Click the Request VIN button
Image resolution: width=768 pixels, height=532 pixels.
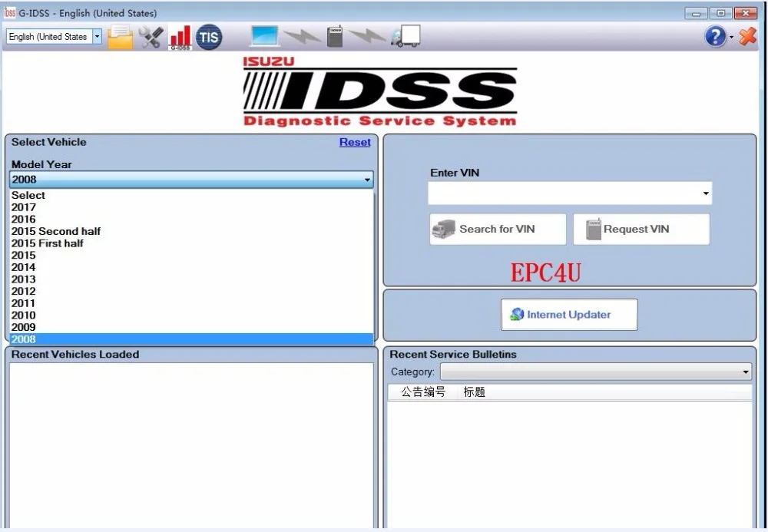(641, 228)
